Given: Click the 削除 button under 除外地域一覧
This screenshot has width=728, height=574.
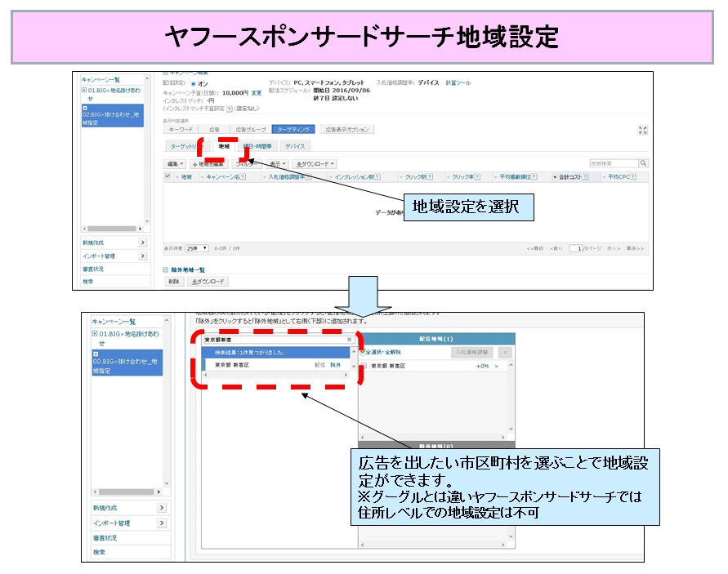Looking at the screenshot, I should [x=174, y=281].
